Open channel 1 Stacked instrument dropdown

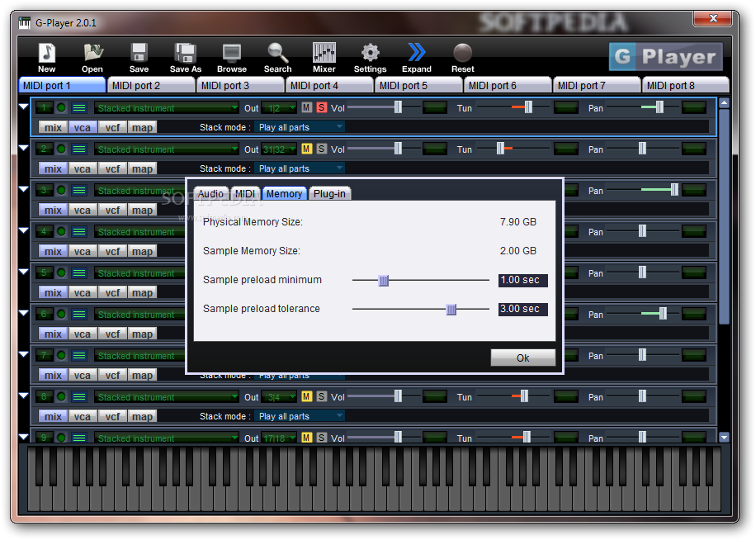[167, 108]
